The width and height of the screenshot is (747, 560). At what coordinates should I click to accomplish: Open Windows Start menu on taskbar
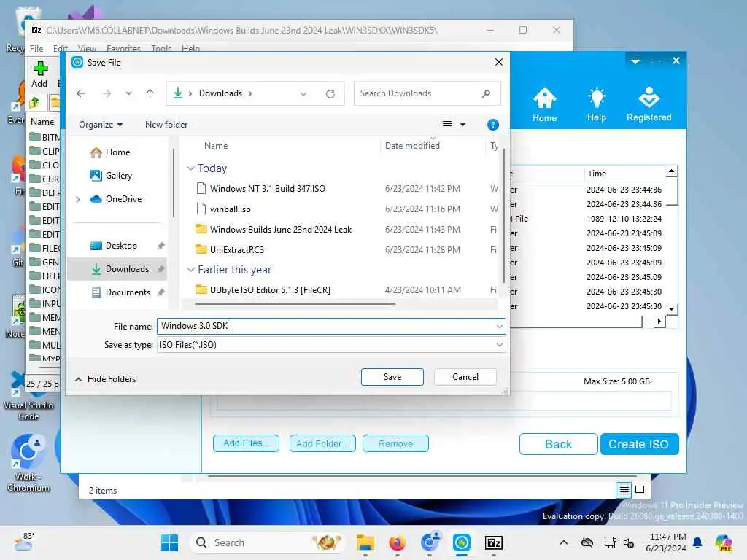[x=169, y=542]
